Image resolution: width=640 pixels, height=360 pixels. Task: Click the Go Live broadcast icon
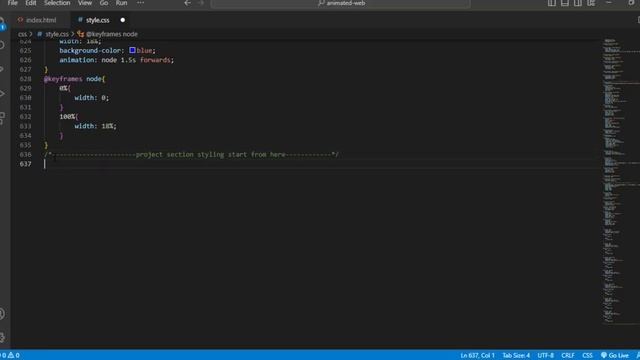[x=604, y=356]
